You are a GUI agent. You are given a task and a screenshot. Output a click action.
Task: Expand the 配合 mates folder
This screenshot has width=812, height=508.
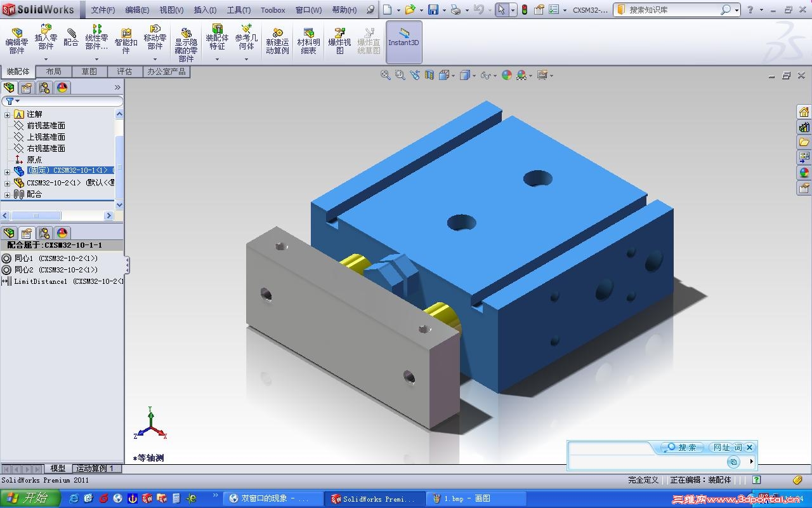click(8, 194)
